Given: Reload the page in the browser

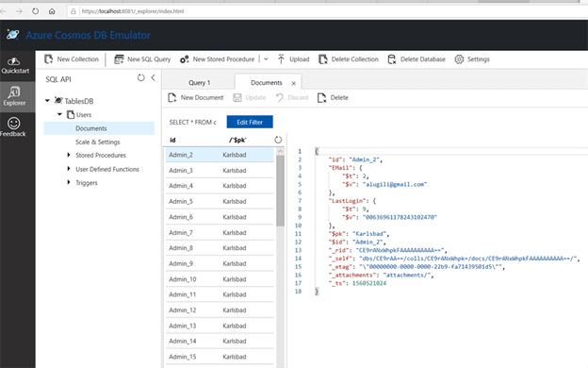Looking at the screenshot, I should point(35,11).
